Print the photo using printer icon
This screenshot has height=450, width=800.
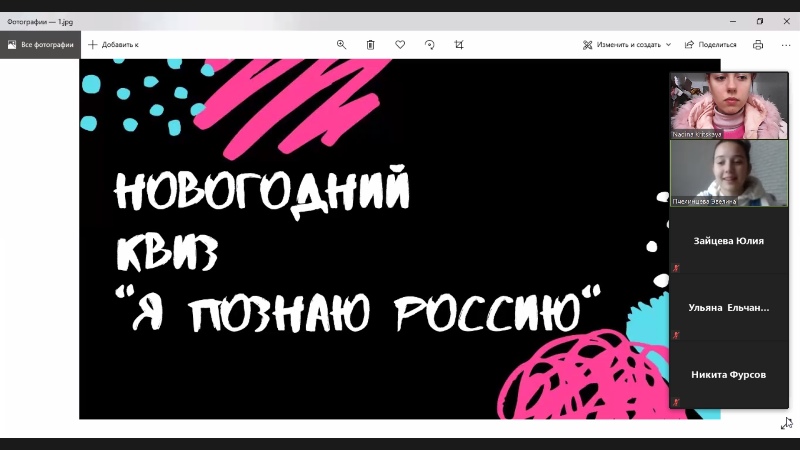[x=758, y=44]
